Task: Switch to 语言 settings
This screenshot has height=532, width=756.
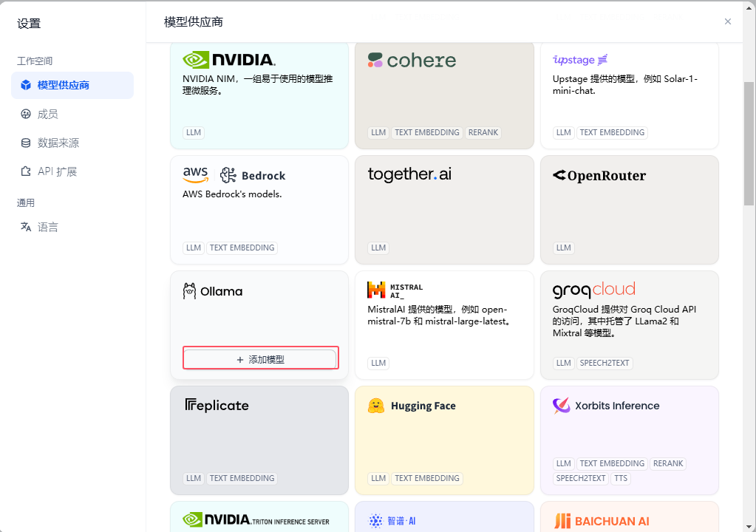Action: coord(47,227)
